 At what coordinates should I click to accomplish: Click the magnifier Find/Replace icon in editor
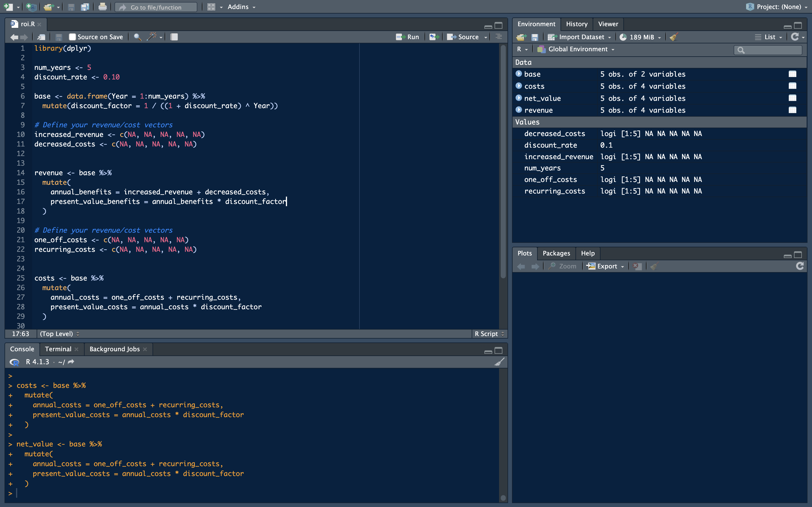coord(137,37)
